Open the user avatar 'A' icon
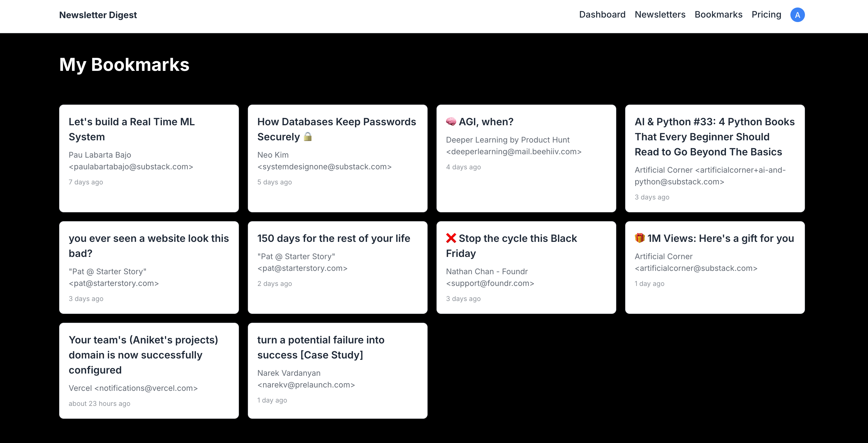Viewport: 868px width, 443px height. (797, 15)
